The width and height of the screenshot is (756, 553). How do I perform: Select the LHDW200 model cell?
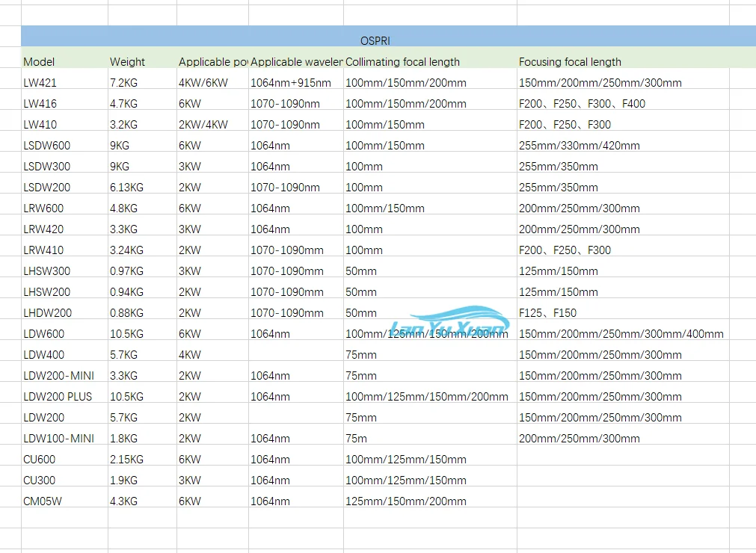click(64, 309)
